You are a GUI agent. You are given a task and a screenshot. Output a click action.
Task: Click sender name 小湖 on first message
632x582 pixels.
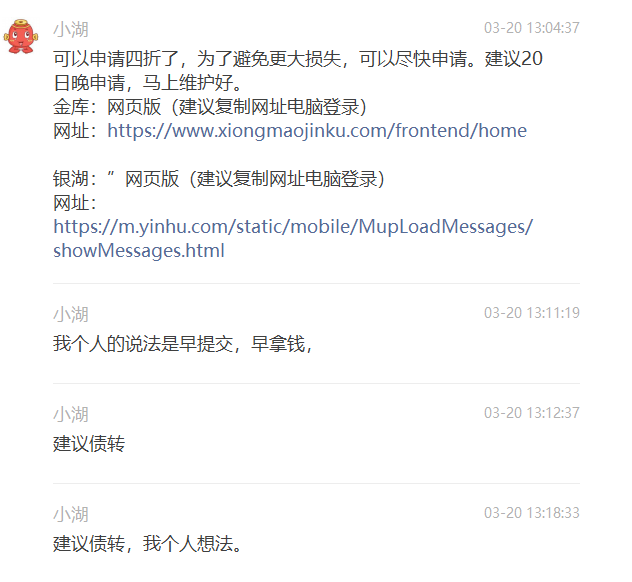(71, 29)
